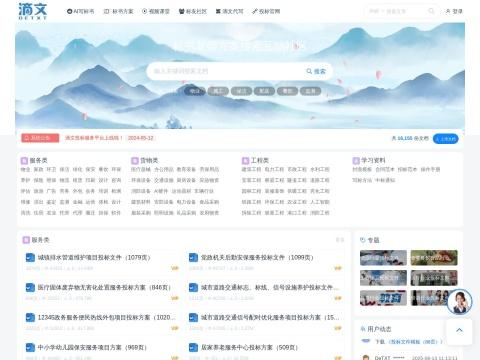Click the 专题 section heading icon
480x360 pixels.
click(363, 240)
